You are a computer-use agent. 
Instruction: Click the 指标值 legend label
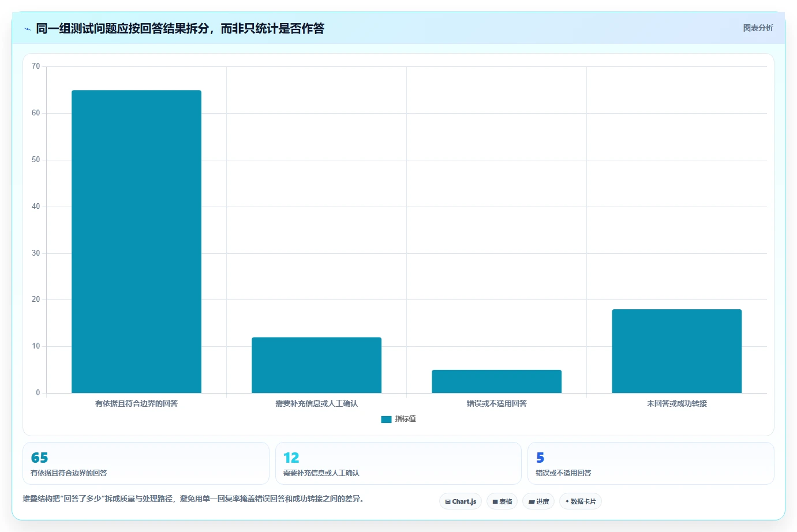[405, 419]
